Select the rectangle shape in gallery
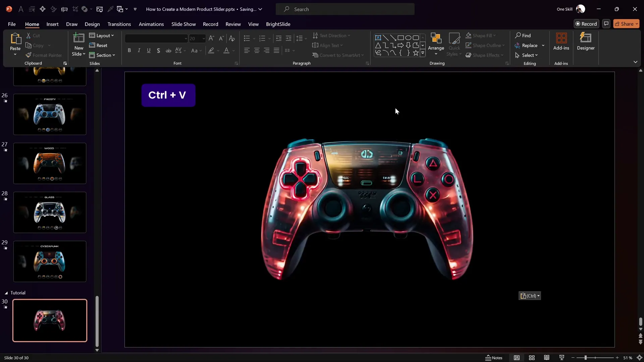644x362 pixels. coord(400,38)
